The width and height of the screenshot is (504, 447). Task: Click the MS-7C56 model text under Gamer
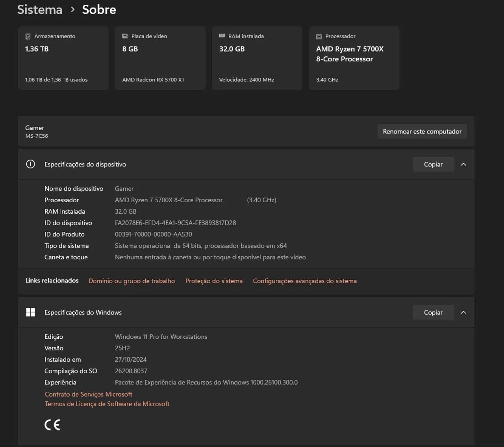coord(37,136)
